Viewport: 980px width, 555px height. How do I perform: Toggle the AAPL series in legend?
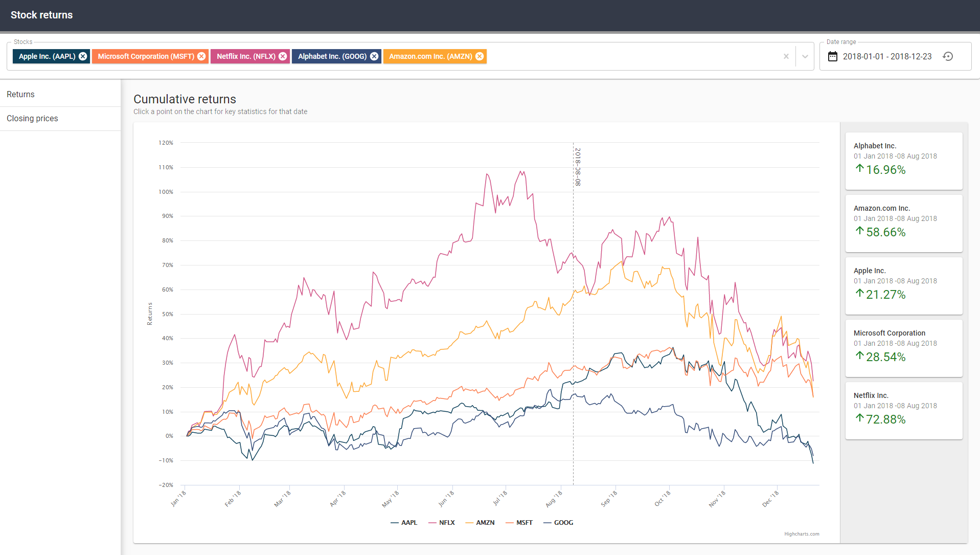404,522
